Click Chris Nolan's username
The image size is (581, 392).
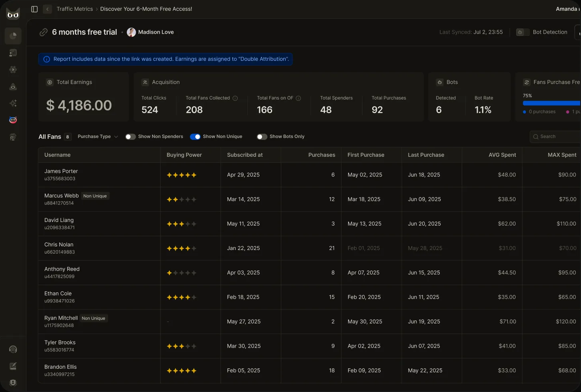[59, 244]
